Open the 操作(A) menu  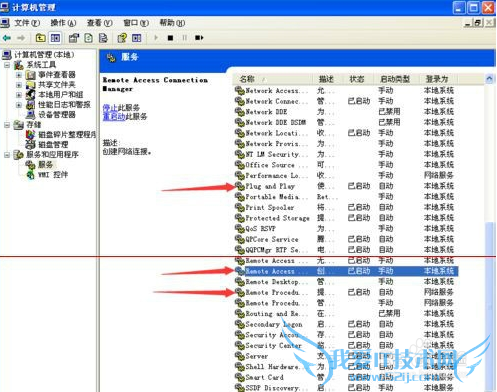point(63,23)
